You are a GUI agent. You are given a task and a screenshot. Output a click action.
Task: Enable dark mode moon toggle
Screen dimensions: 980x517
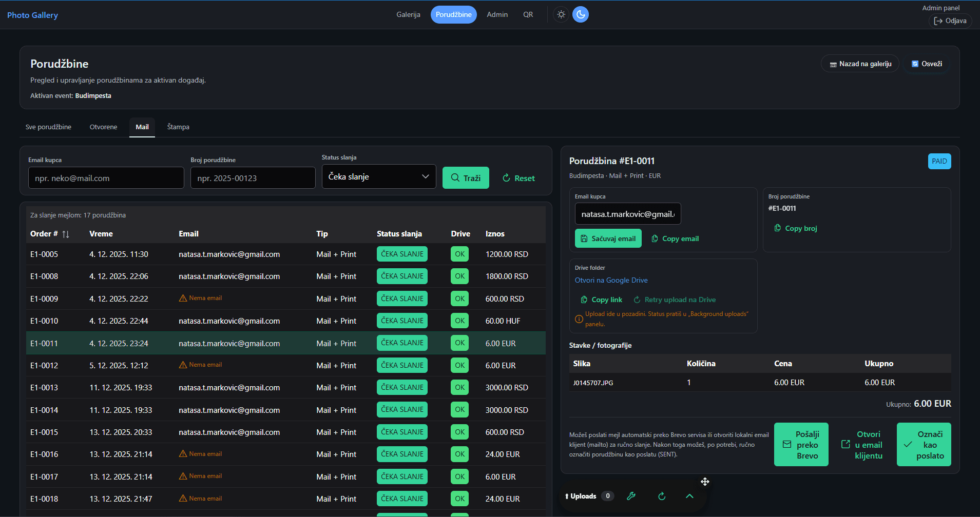point(581,14)
